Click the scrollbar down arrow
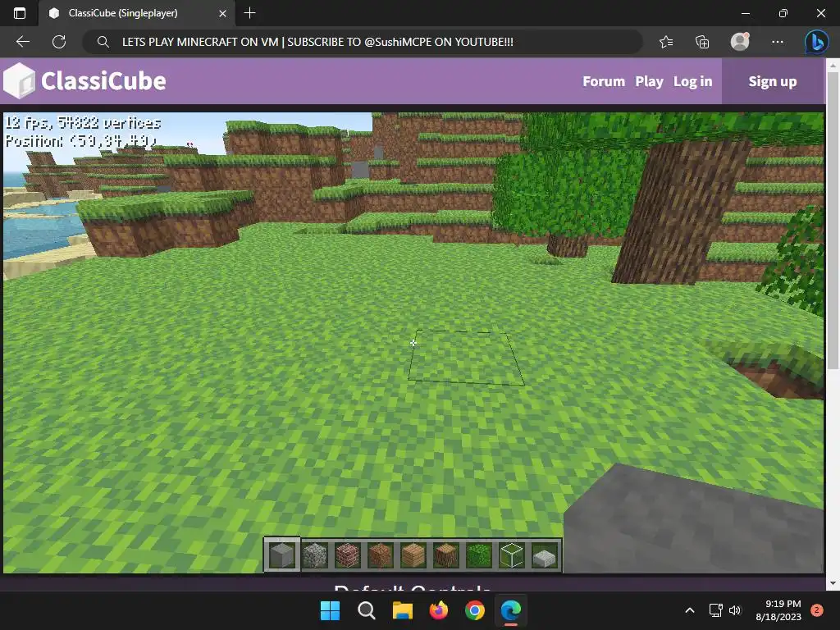The image size is (840, 630). (833, 583)
